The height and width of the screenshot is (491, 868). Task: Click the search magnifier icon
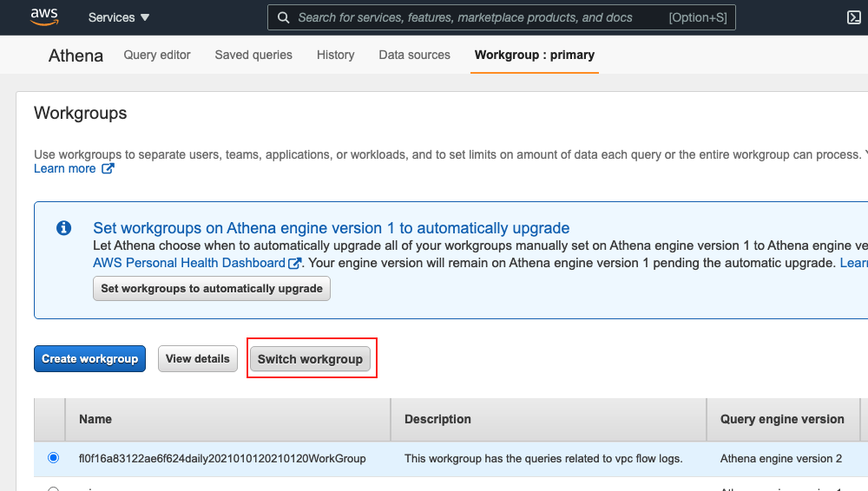[284, 17]
